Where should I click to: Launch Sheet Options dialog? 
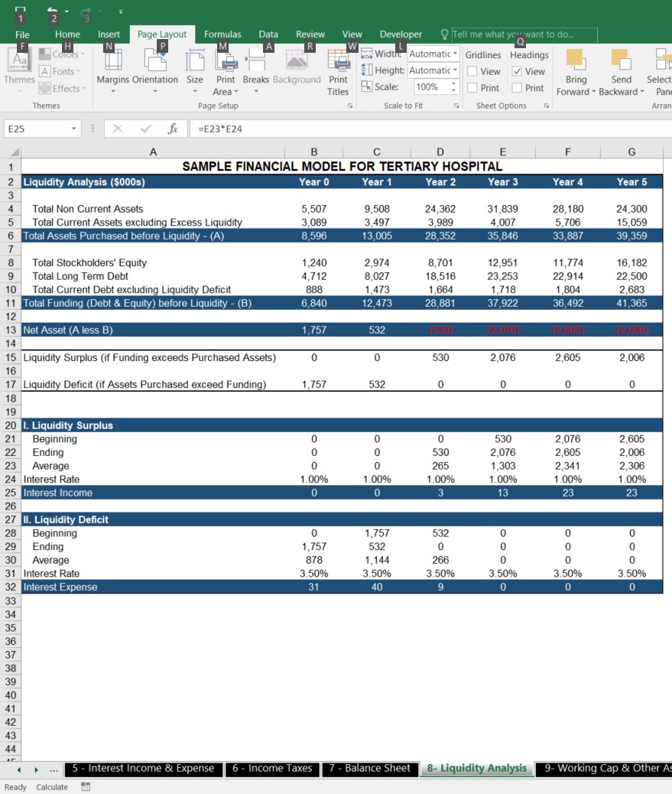546,106
